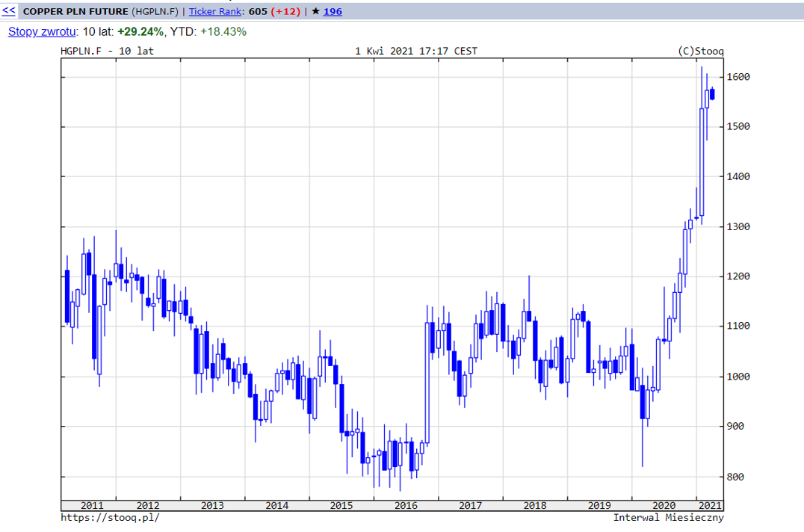Click the 2017 year label on axis

pos(470,505)
